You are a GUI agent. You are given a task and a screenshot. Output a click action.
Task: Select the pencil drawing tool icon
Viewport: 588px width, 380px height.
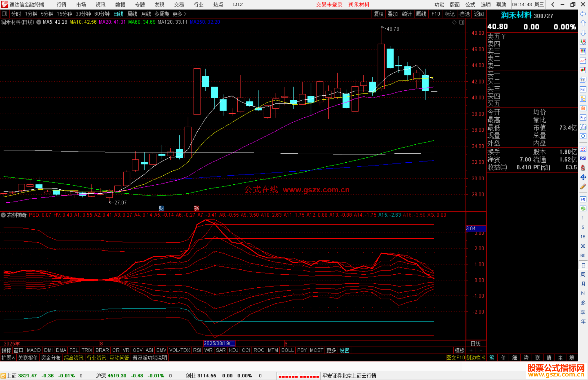pyautogui.click(x=583, y=187)
